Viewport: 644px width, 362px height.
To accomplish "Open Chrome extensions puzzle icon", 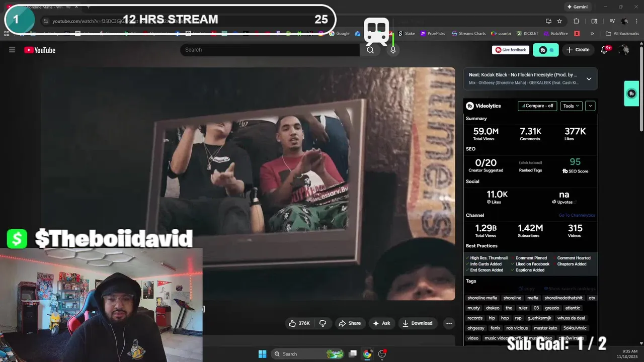I will pyautogui.click(x=577, y=21).
